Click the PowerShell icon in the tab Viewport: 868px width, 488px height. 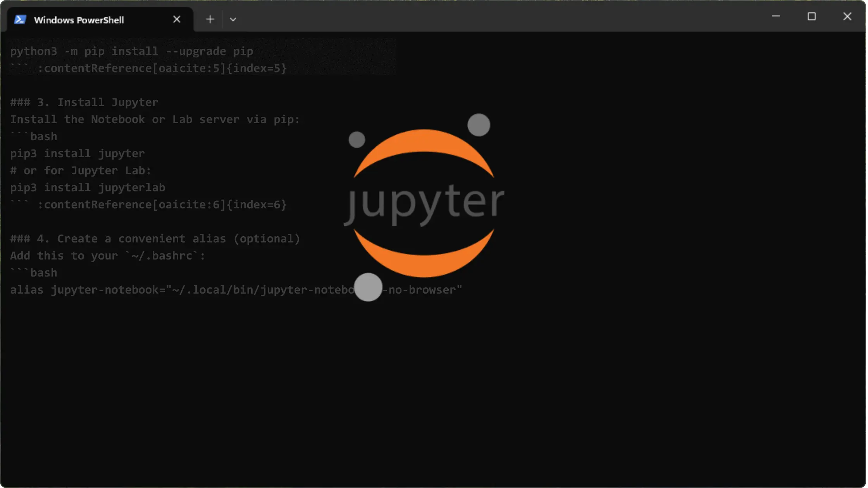(x=20, y=20)
